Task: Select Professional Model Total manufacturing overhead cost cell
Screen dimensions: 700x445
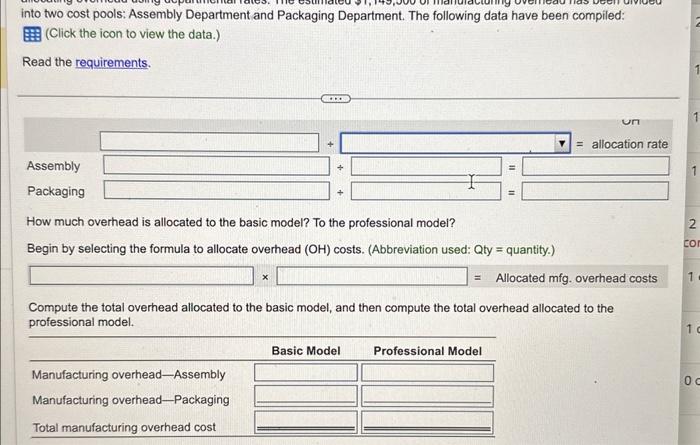Action: (428, 423)
